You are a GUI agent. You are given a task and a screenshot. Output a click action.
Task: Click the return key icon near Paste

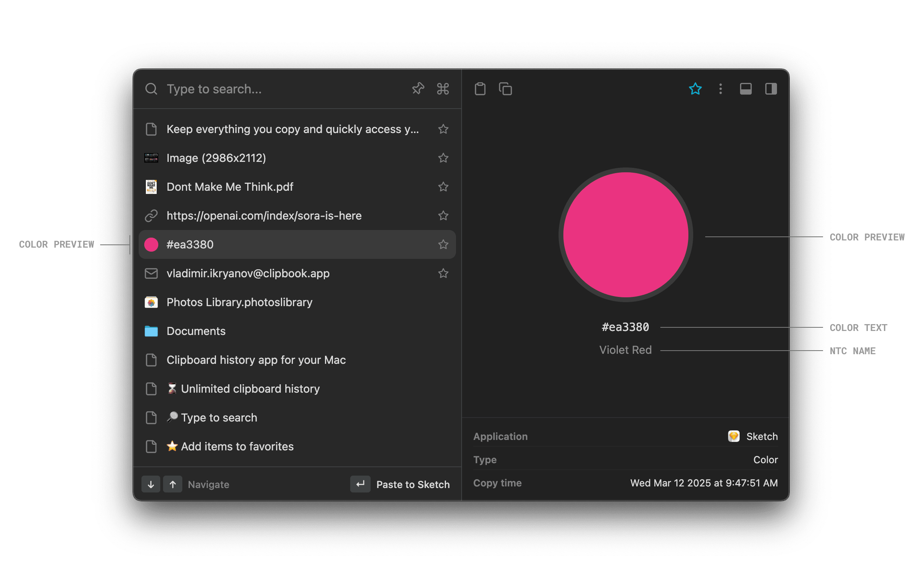[x=360, y=484]
